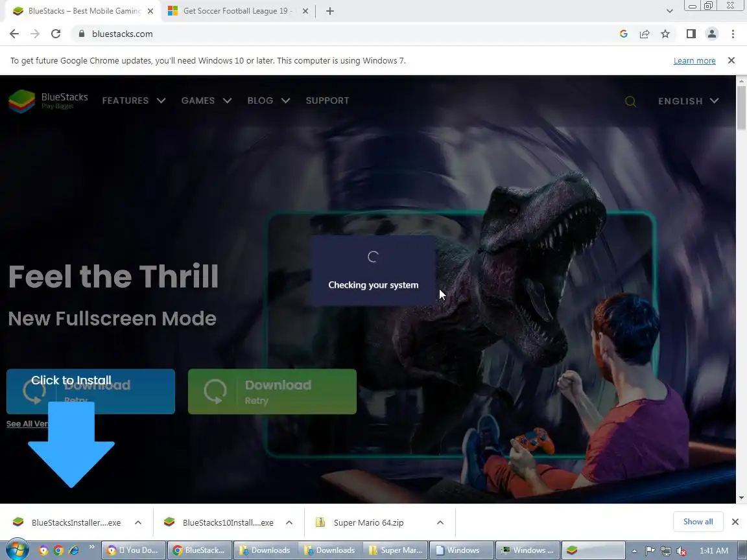Click the green Download Retry button
This screenshot has height=560, width=747.
272,391
